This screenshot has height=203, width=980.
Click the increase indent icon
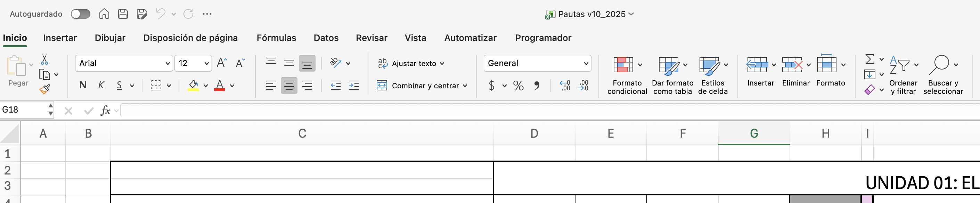[354, 86]
